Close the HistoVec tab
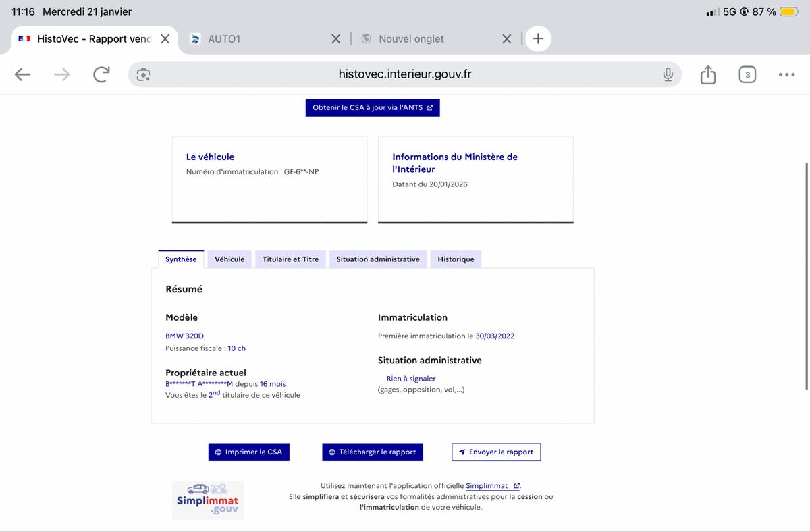This screenshot has height=532, width=810. [x=165, y=39]
